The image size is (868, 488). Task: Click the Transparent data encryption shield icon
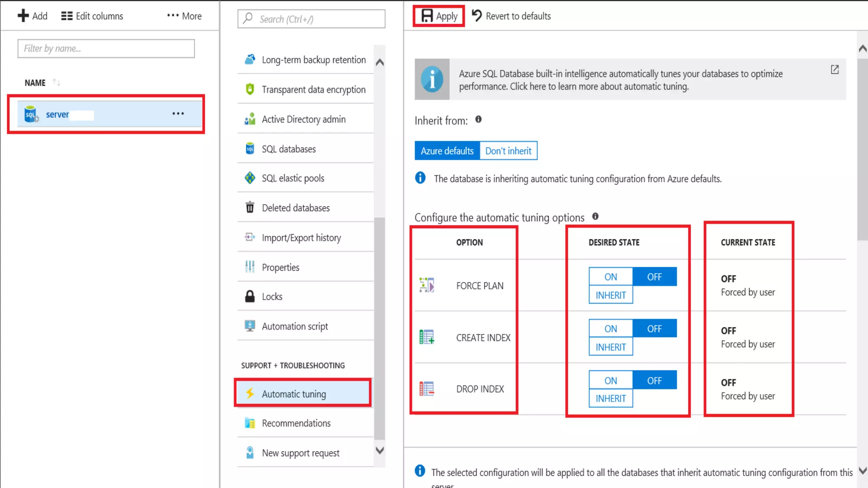point(250,89)
